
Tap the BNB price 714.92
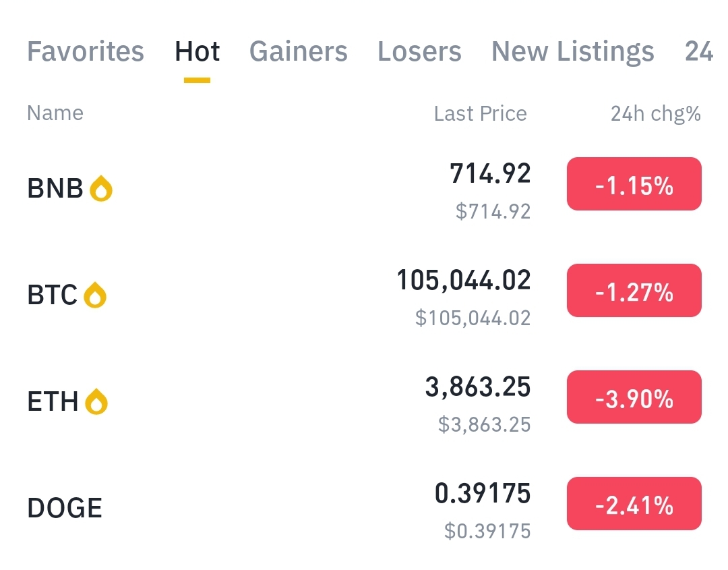490,173
